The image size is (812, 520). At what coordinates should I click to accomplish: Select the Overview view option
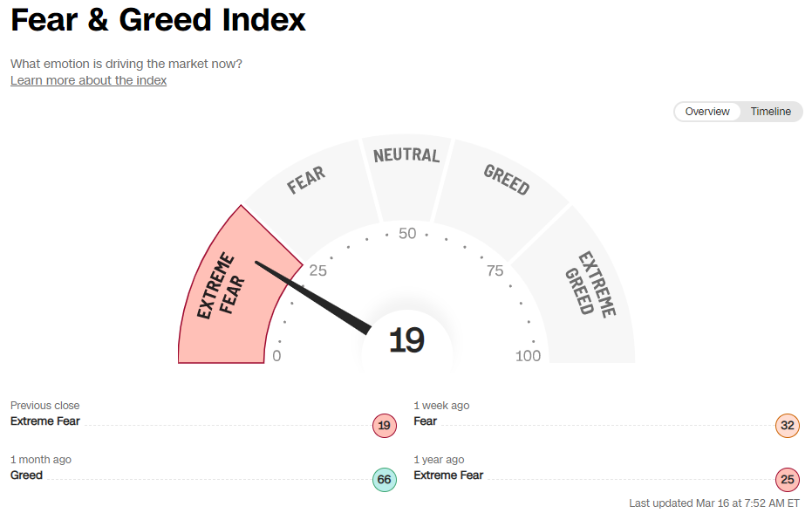pos(707,112)
